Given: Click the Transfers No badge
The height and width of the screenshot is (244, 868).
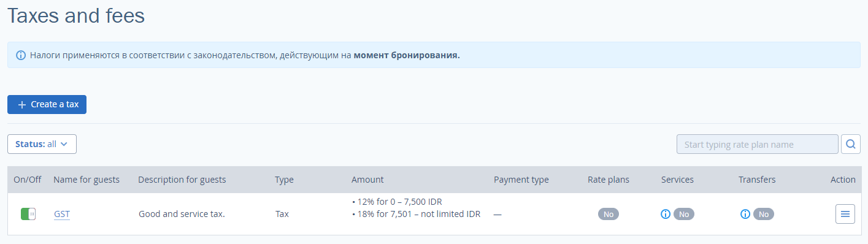Looking at the screenshot, I should pos(764,214).
